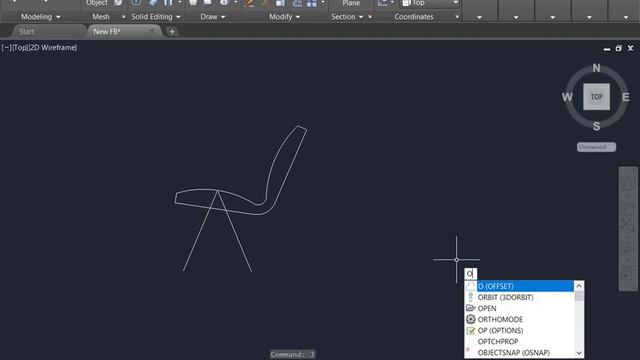Click the Coordinates panel title
Screen dimensions: 640x360
[414, 17]
